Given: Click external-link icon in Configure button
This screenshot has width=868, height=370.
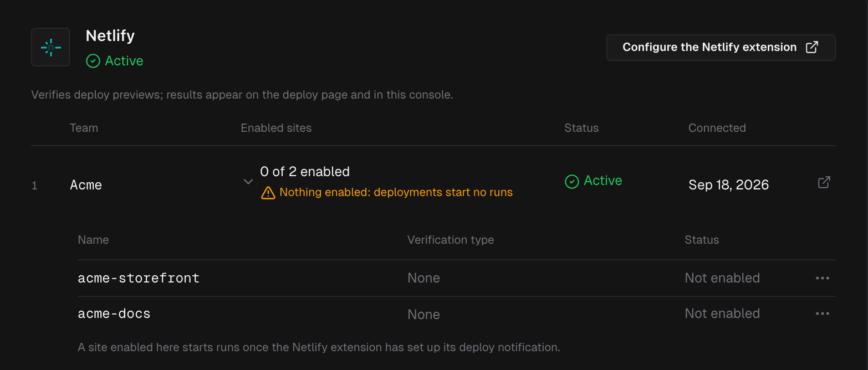Looking at the screenshot, I should (812, 47).
